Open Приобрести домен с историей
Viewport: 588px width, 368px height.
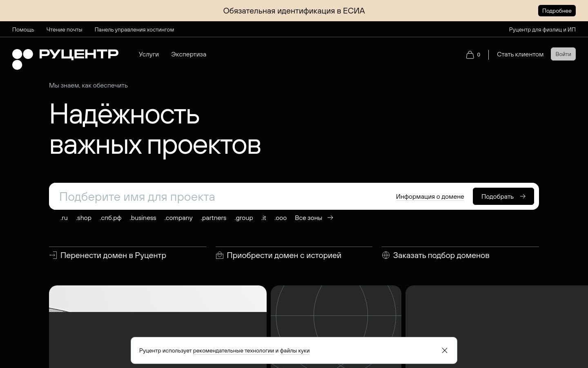pos(284,255)
